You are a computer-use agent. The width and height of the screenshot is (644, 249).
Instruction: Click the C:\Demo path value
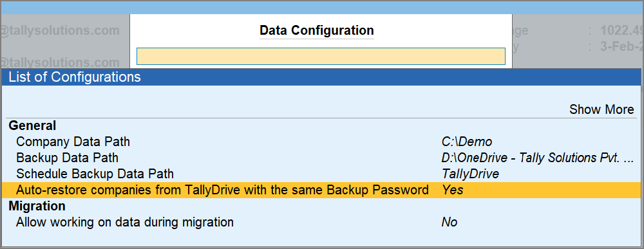coord(466,142)
